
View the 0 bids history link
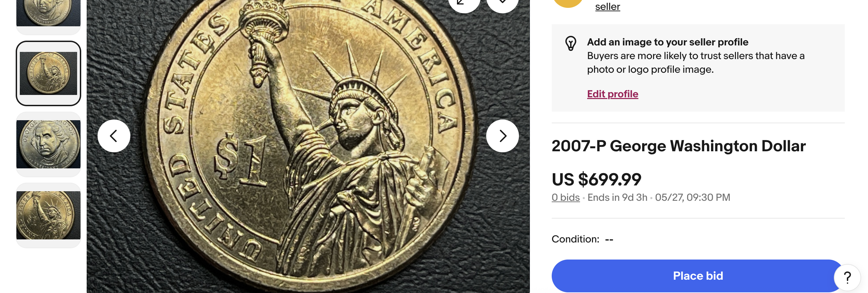[566, 197]
